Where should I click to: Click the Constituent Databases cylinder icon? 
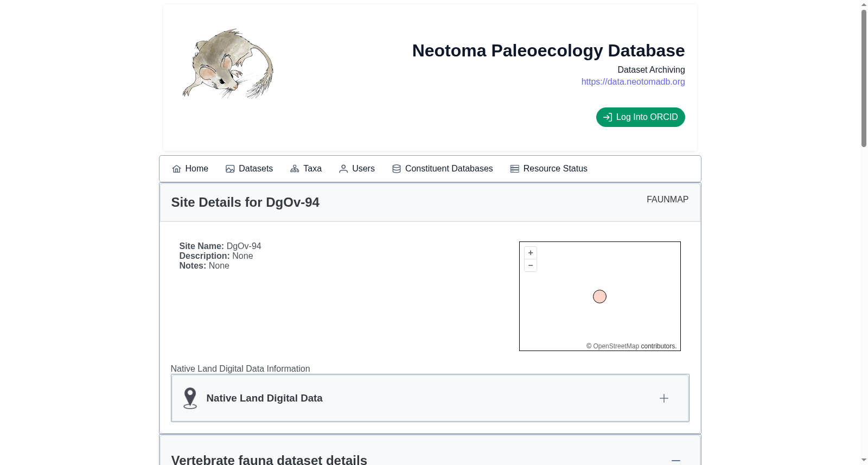tap(397, 169)
